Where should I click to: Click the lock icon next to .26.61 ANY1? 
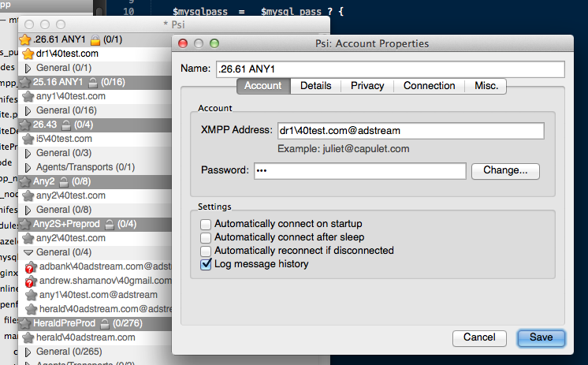(x=95, y=39)
